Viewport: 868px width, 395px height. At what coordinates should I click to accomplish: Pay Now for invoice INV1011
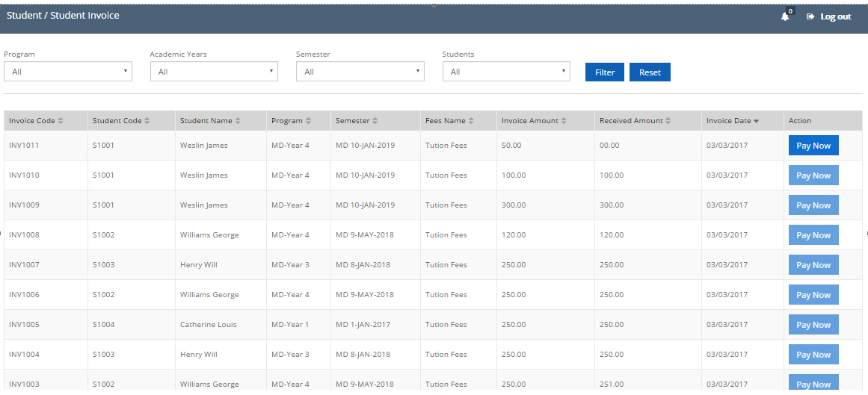point(813,146)
